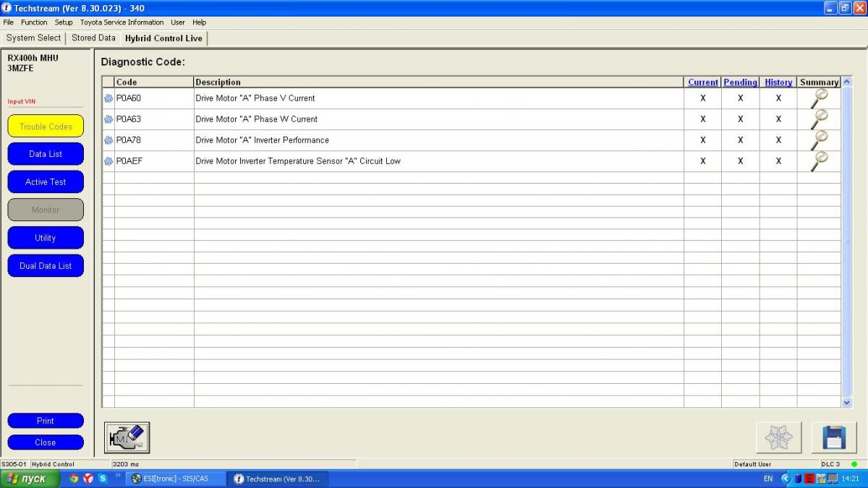
Task: Open summary magnifier for code P0A78
Action: pyautogui.click(x=819, y=140)
